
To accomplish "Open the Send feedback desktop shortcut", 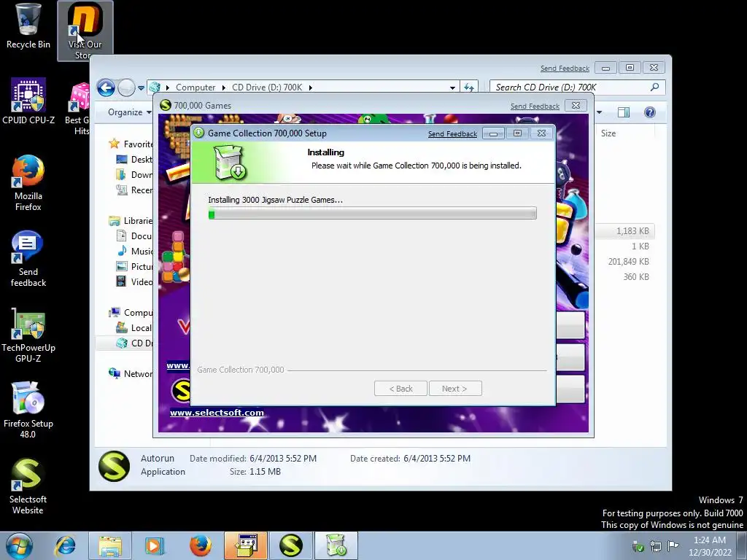I will 28,259.
